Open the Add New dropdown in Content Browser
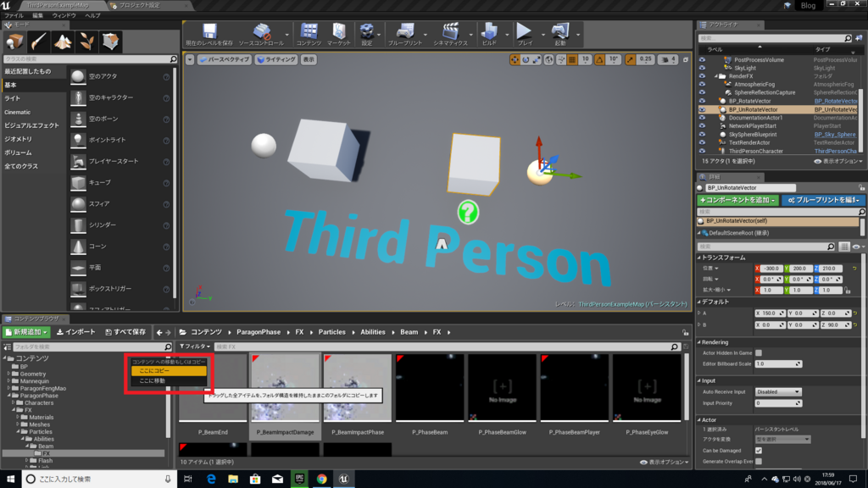The image size is (868, 488). 26,332
